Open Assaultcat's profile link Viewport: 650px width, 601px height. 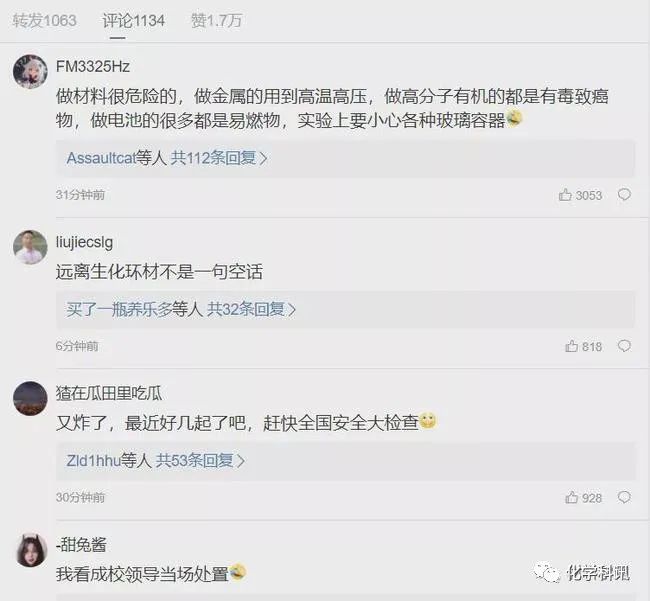(101, 158)
